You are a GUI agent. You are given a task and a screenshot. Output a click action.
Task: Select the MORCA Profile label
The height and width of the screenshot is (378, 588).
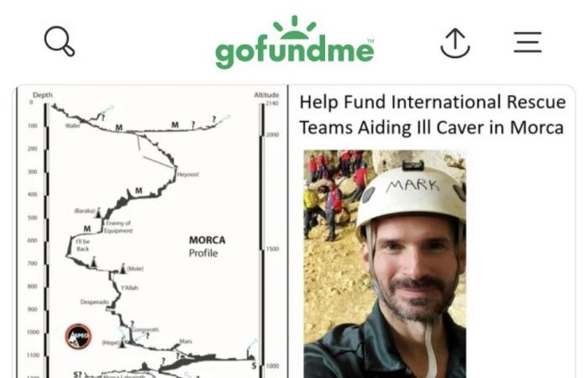[x=207, y=246]
